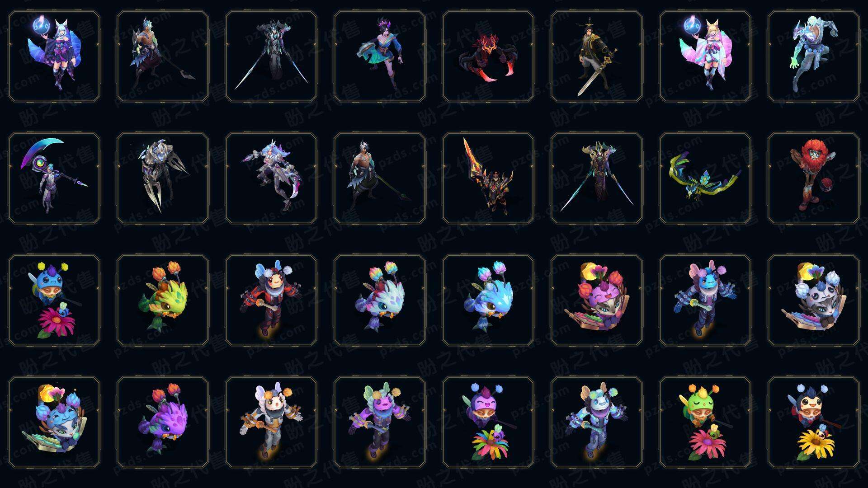Pick the flaming greatsword warrior skin
This screenshot has height=488, width=868.
click(x=488, y=178)
